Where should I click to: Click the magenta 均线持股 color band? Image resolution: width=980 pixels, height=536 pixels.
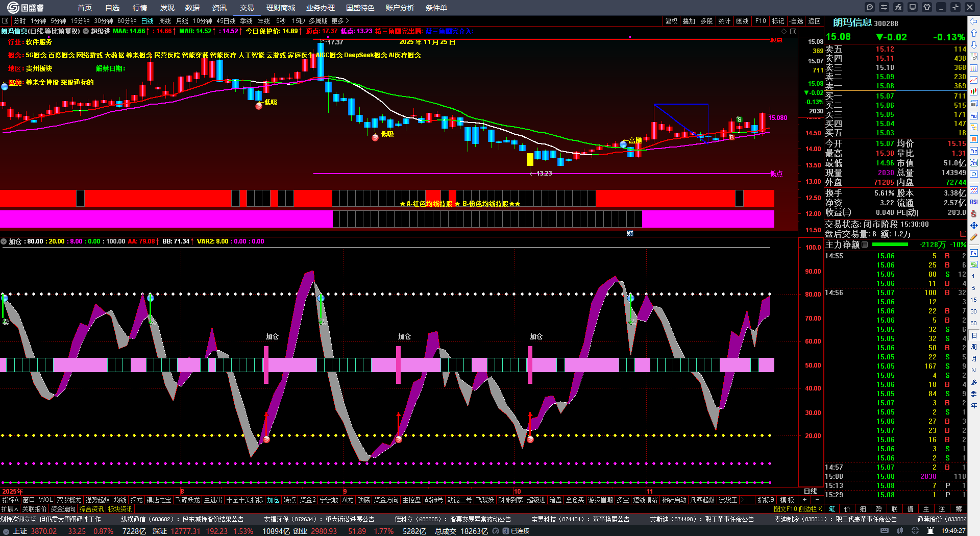coord(387,219)
